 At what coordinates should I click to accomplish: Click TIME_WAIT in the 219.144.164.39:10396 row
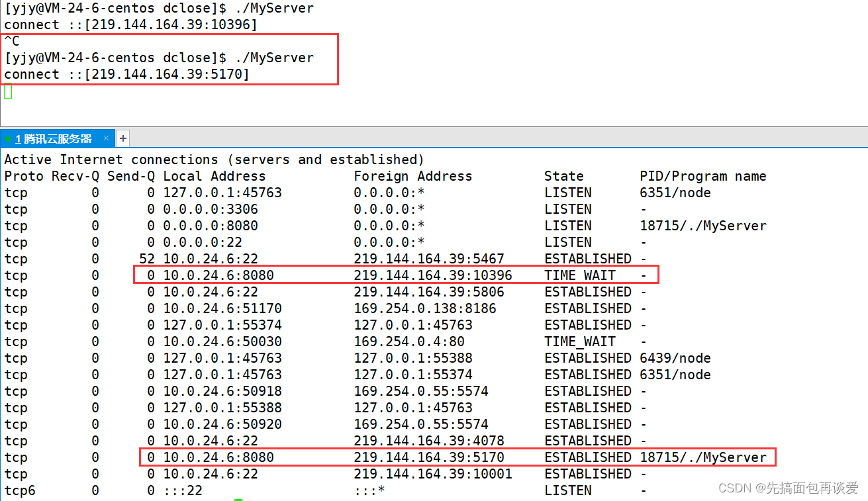580,275
